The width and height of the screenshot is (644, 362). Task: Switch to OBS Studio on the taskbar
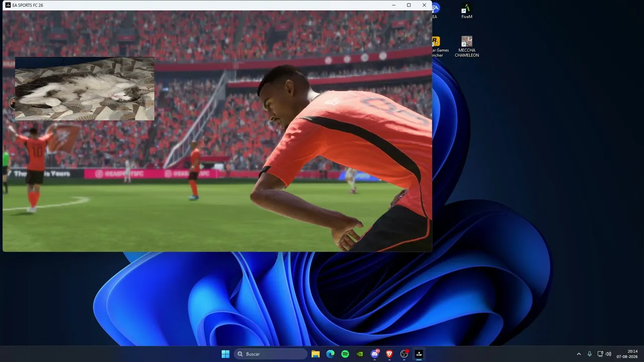[x=404, y=354]
